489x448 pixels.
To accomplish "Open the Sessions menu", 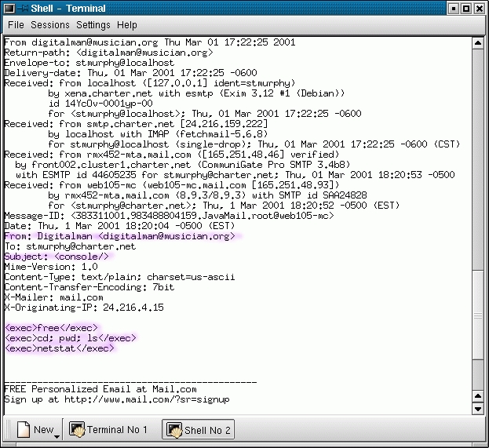I will point(49,25).
